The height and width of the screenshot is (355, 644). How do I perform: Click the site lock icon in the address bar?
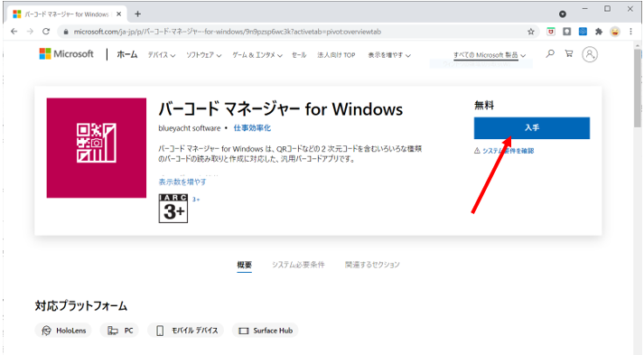[x=65, y=32]
